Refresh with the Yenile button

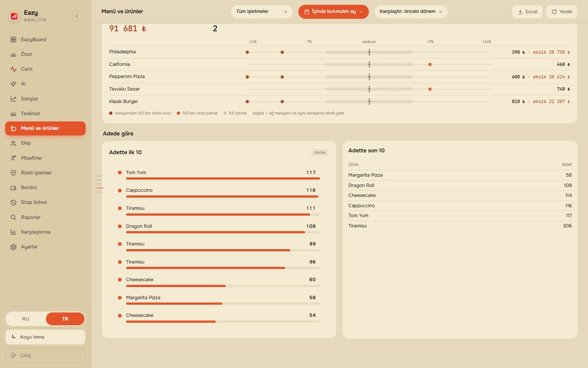click(x=562, y=12)
